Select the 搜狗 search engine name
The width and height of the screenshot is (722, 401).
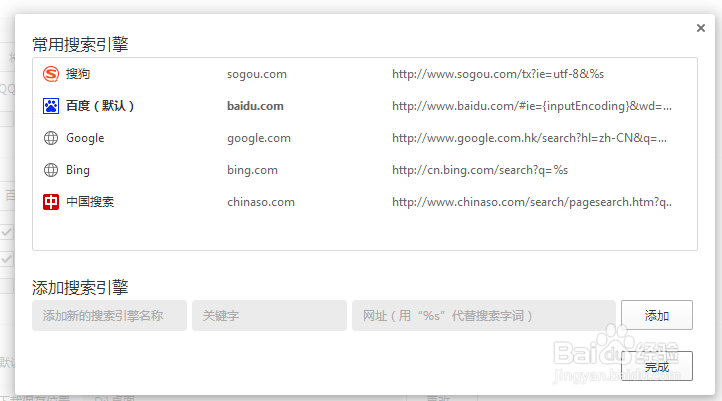click(x=78, y=74)
